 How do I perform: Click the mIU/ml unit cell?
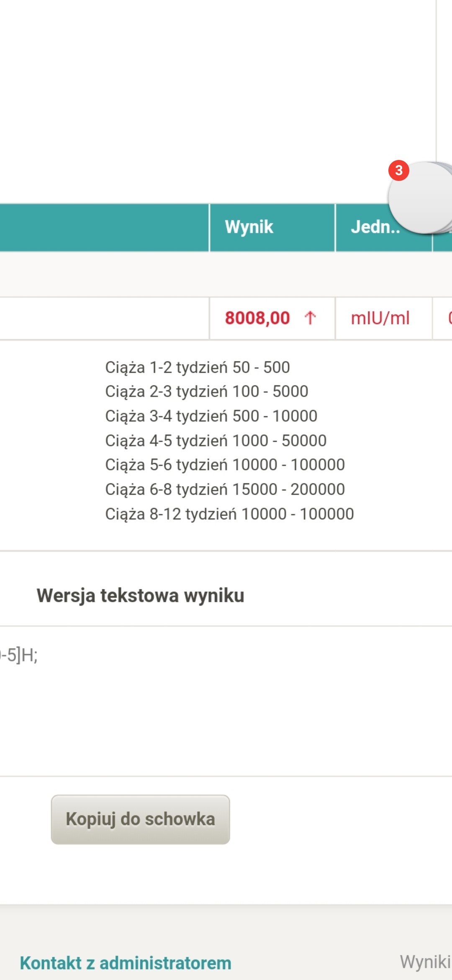(x=380, y=318)
